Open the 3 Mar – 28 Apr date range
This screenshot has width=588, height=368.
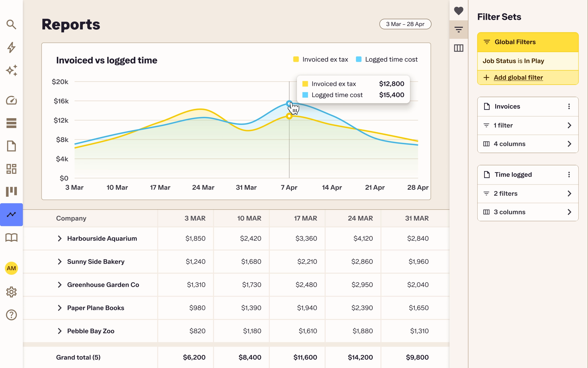pyautogui.click(x=405, y=24)
